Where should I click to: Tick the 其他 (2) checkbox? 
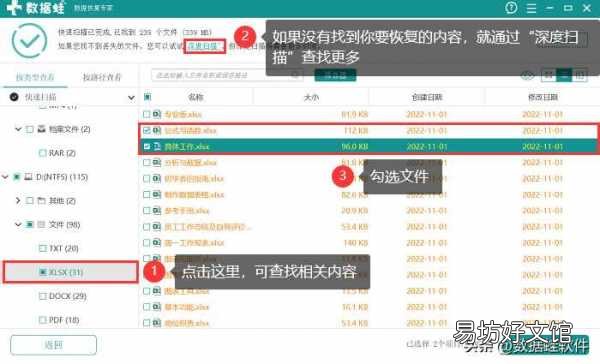(29, 201)
